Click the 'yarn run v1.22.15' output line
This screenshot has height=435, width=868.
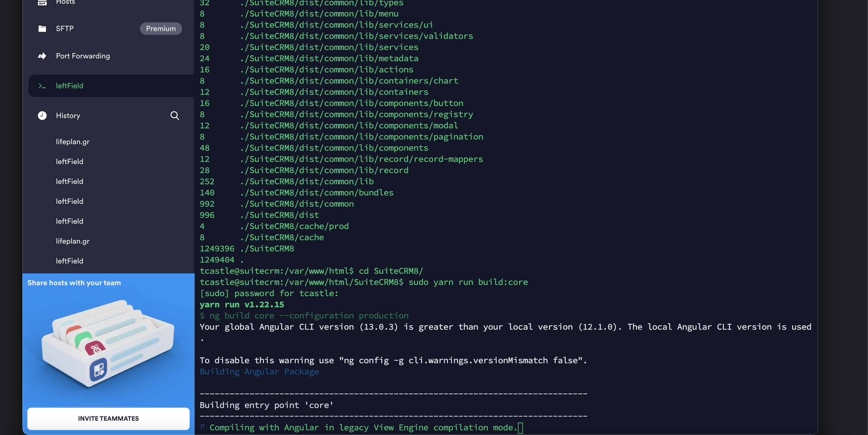click(242, 305)
